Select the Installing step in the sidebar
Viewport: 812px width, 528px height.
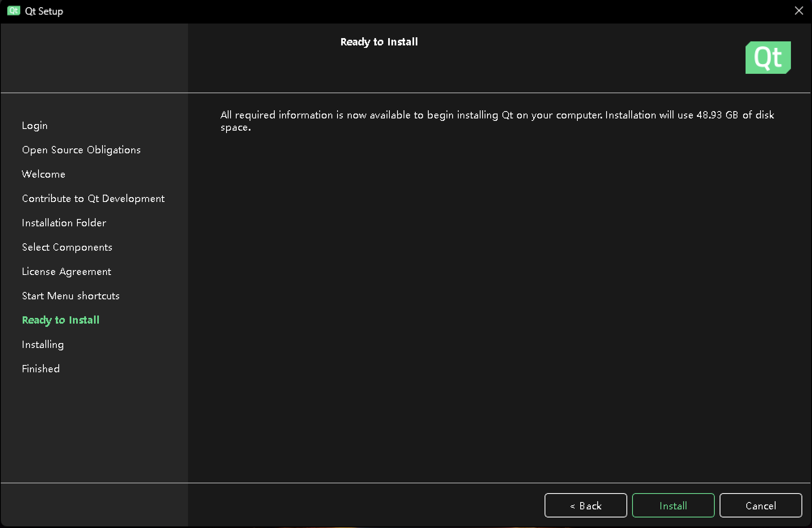[43, 344]
